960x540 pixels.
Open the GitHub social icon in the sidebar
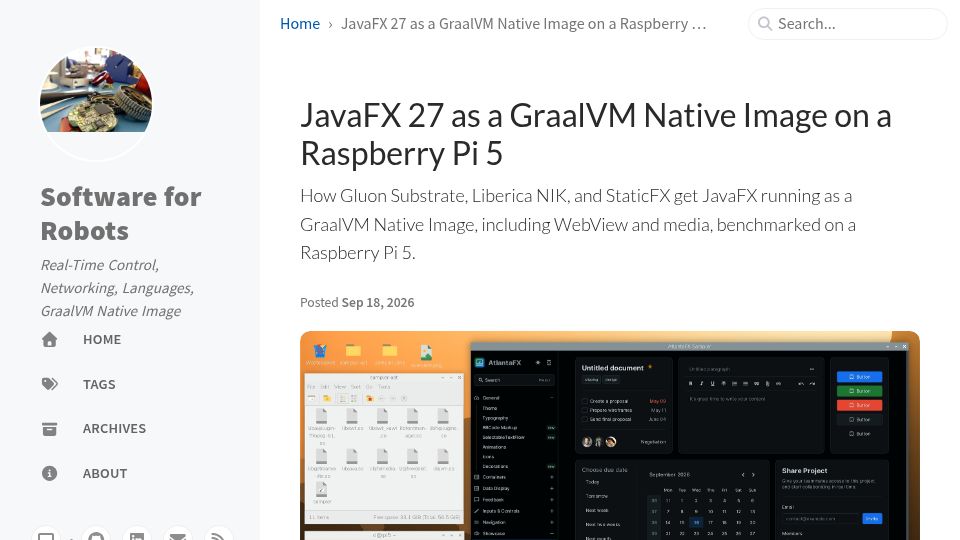coord(96,535)
